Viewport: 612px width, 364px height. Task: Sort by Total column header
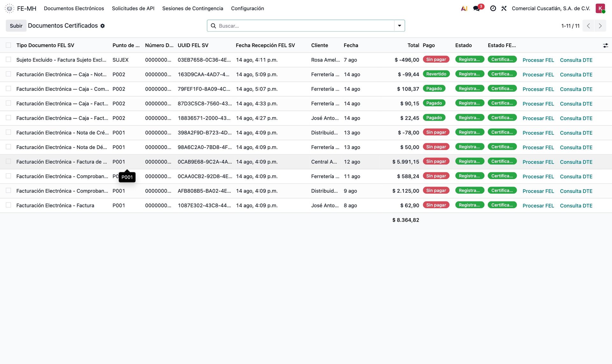point(413,45)
